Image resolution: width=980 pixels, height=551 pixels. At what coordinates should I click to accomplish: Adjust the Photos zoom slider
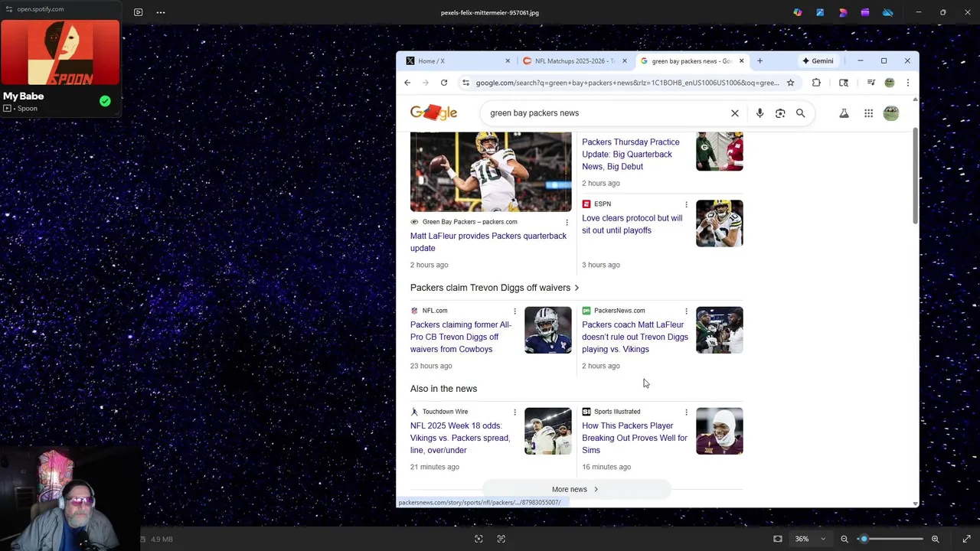(890, 539)
